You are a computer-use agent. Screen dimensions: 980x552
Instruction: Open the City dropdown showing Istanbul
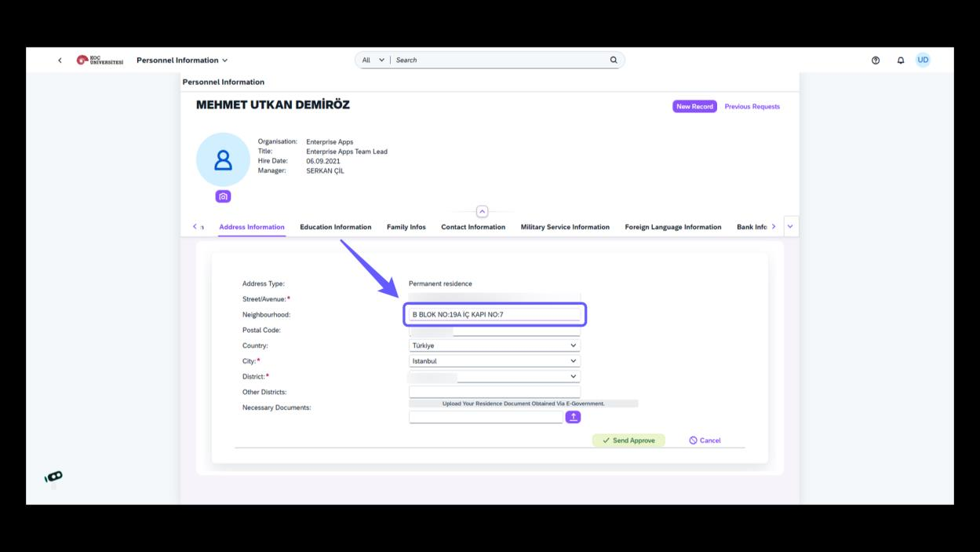coord(494,361)
